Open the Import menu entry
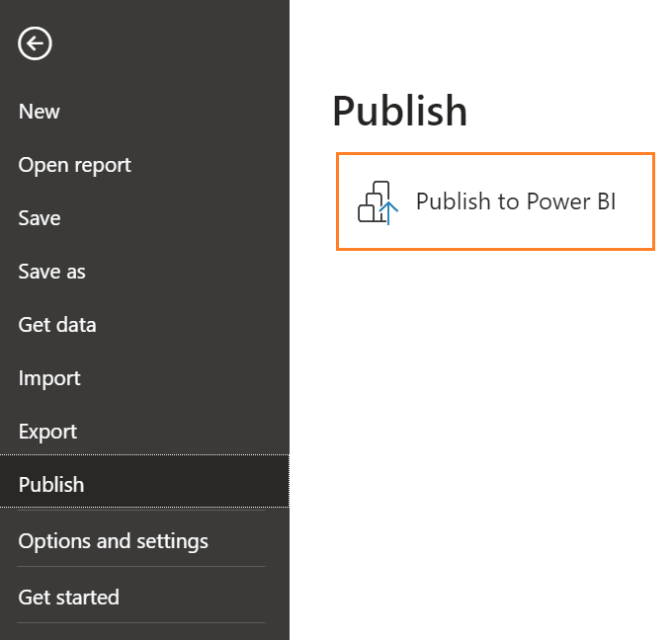 [49, 378]
